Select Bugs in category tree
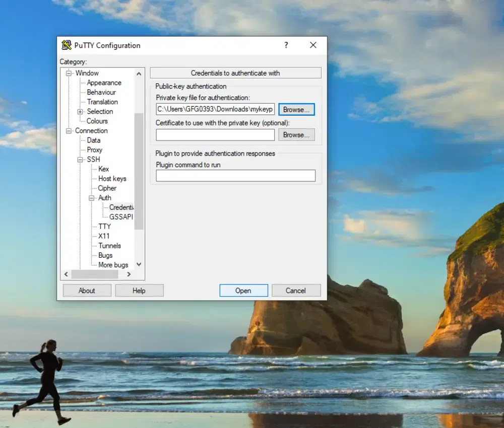 (105, 256)
